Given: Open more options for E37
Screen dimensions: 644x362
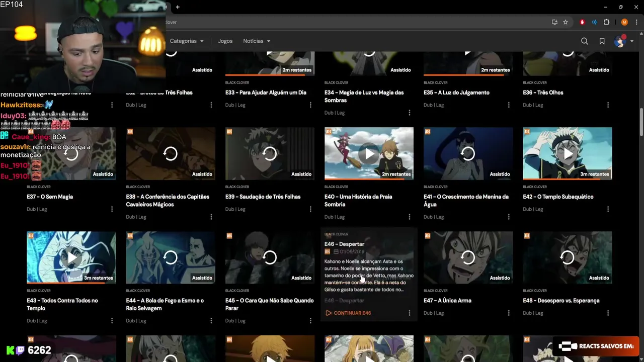Looking at the screenshot, I should (x=112, y=209).
